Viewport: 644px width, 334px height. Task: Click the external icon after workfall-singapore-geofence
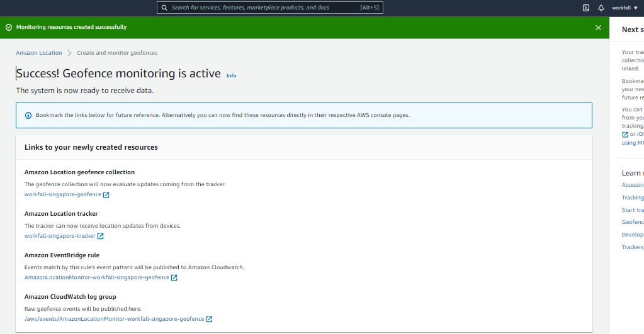(x=106, y=195)
